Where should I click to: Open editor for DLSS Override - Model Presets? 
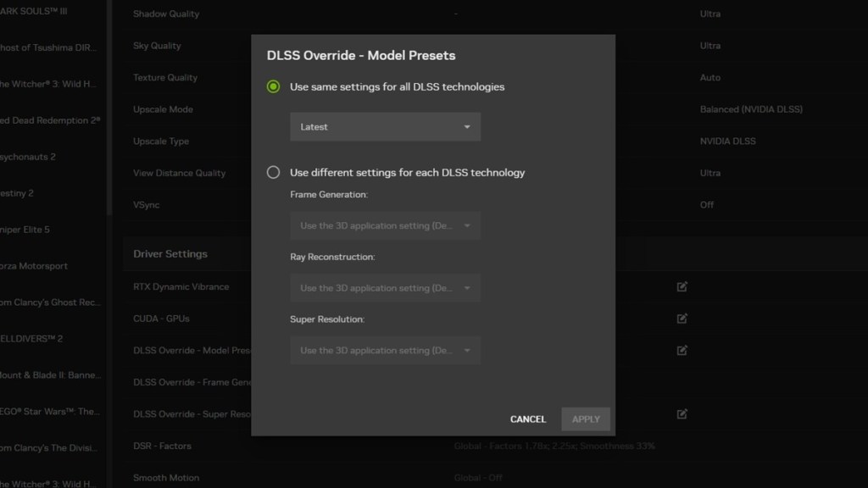coord(682,350)
